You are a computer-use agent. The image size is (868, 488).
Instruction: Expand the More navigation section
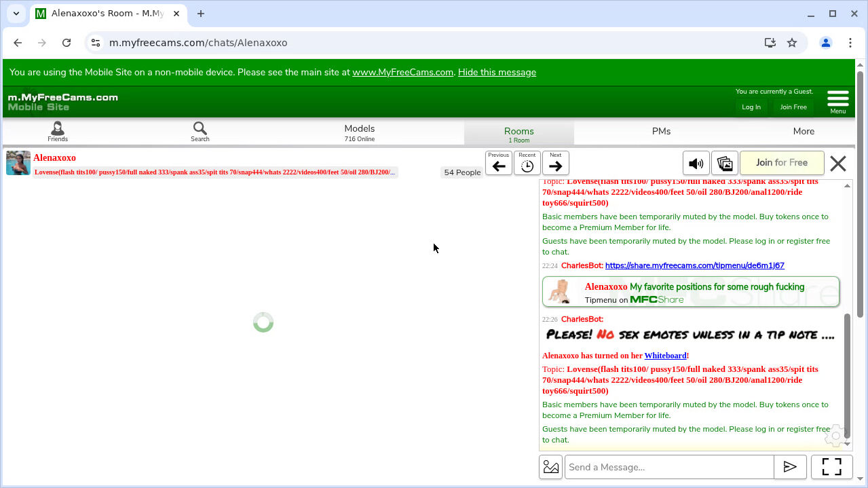(804, 132)
